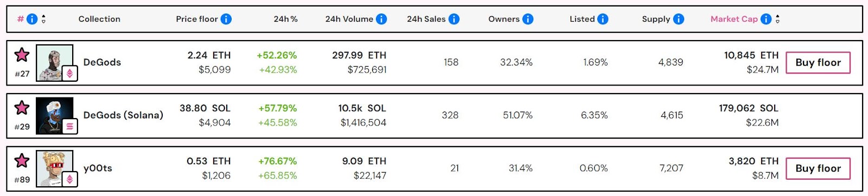Click the info icon beside the # column
Viewport: 868px width, 196px height.
pos(32,19)
